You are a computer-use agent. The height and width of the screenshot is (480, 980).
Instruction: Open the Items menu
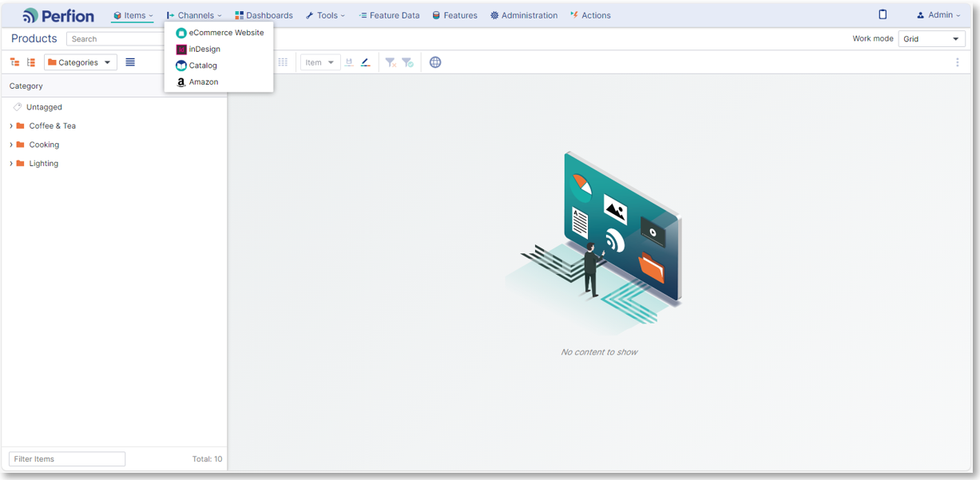133,15
